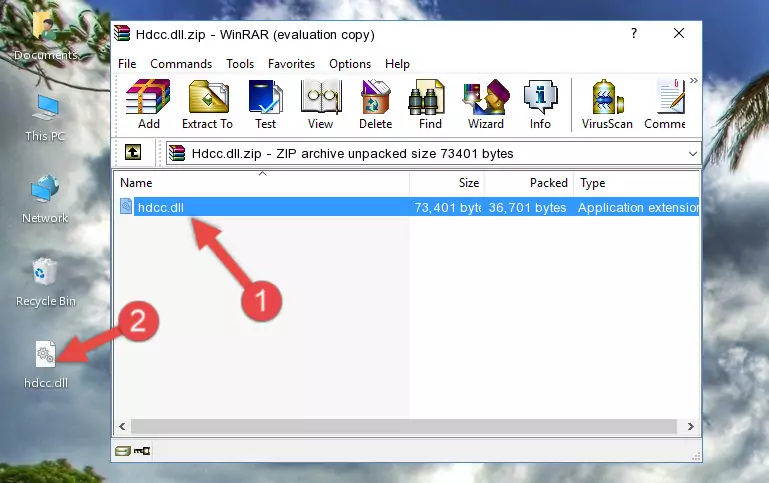Select the hdcc.dll file row

point(408,207)
